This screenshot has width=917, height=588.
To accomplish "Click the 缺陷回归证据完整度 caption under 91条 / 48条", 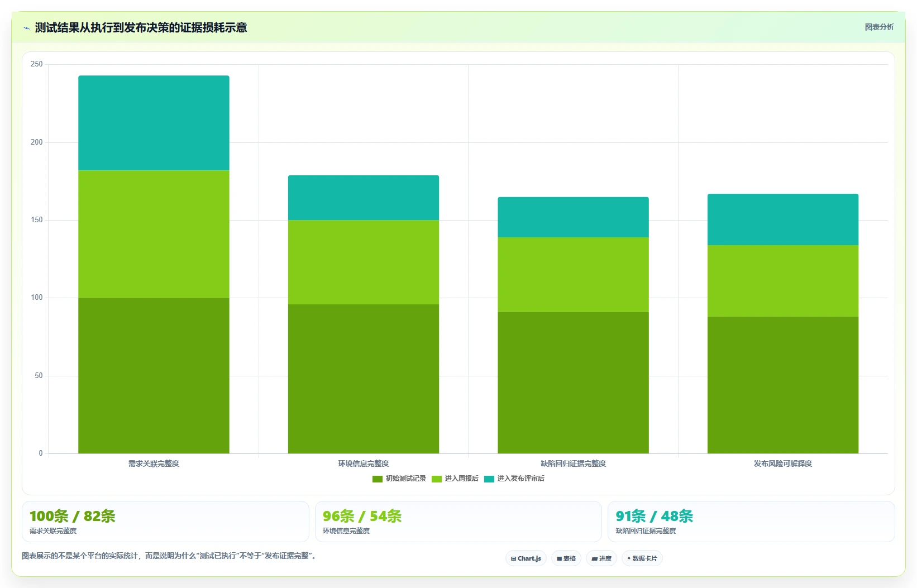I will pyautogui.click(x=646, y=531).
